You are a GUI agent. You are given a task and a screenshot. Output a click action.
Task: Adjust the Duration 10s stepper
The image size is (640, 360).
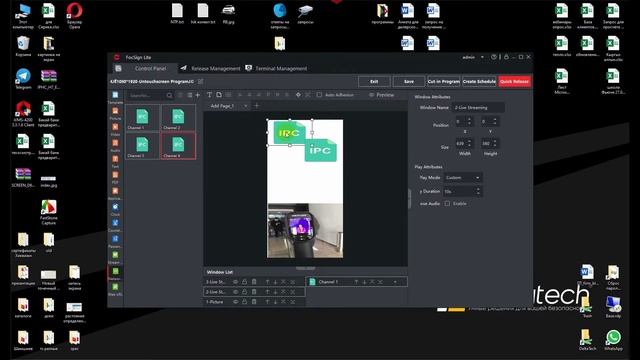(478, 191)
